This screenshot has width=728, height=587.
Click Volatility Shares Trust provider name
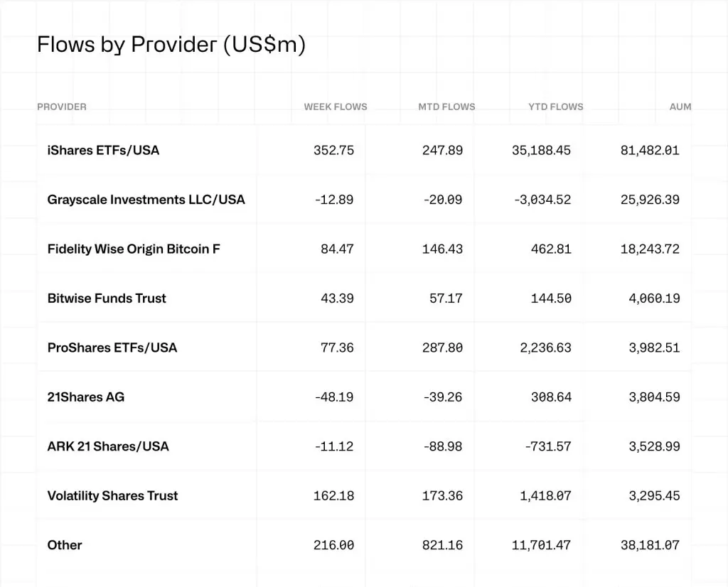(112, 496)
